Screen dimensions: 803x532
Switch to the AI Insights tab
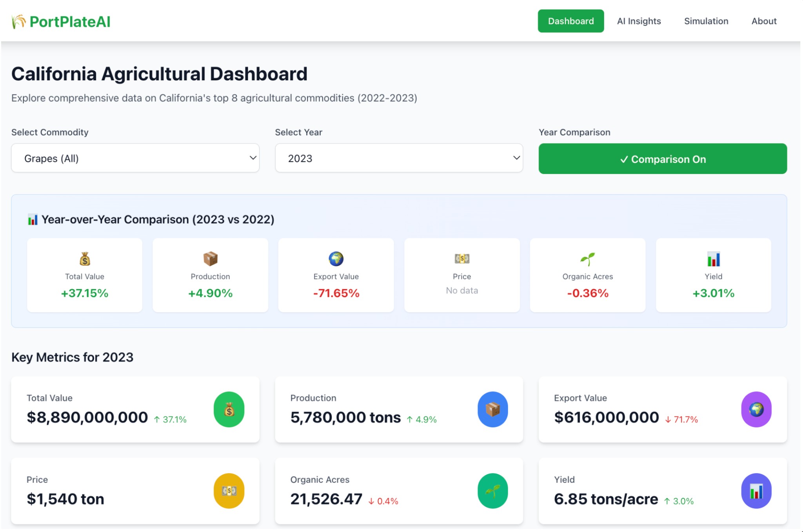[x=639, y=21]
